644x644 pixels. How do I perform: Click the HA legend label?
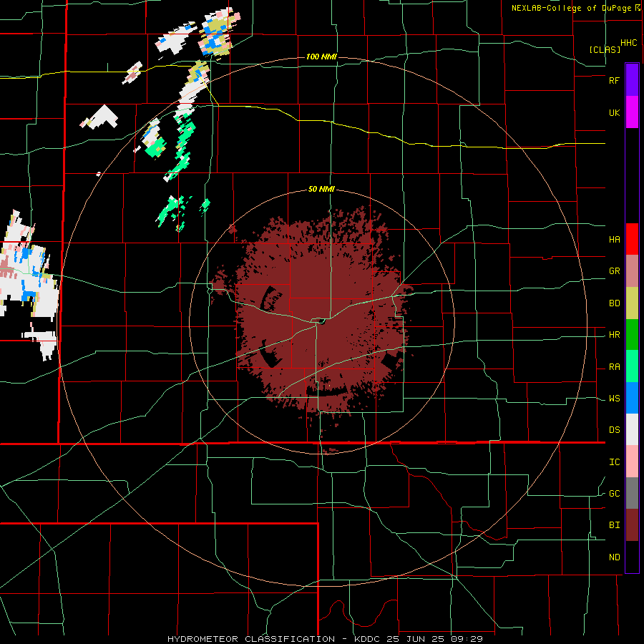(614, 240)
